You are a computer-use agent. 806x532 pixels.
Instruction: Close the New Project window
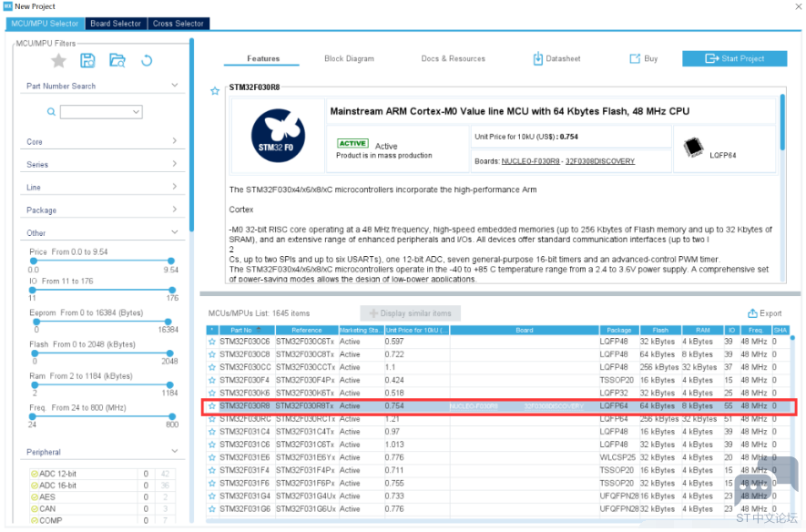point(799,6)
